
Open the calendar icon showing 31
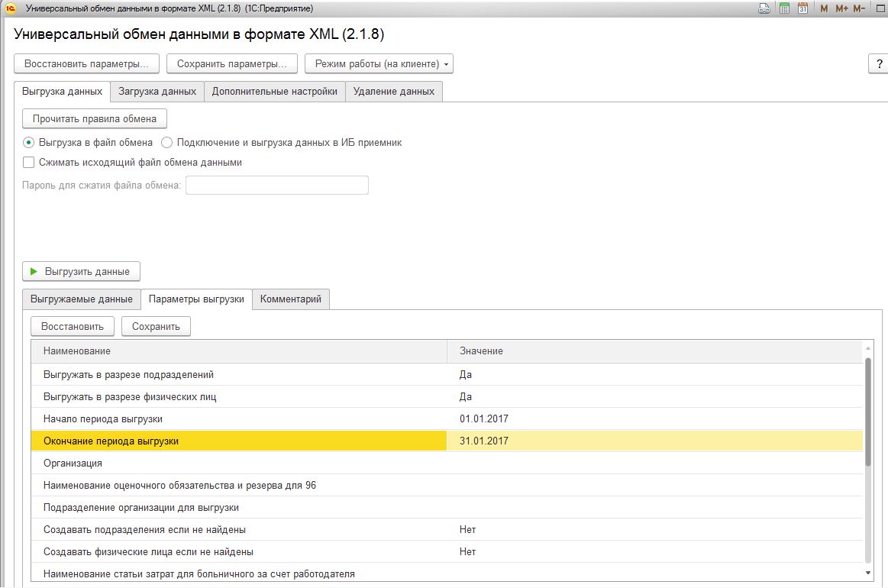pos(802,8)
